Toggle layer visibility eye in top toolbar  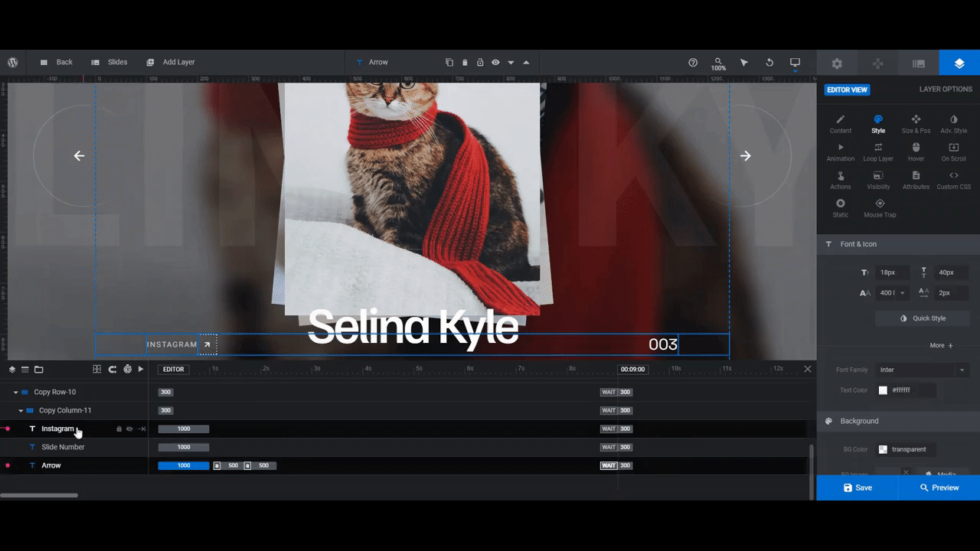click(x=495, y=62)
